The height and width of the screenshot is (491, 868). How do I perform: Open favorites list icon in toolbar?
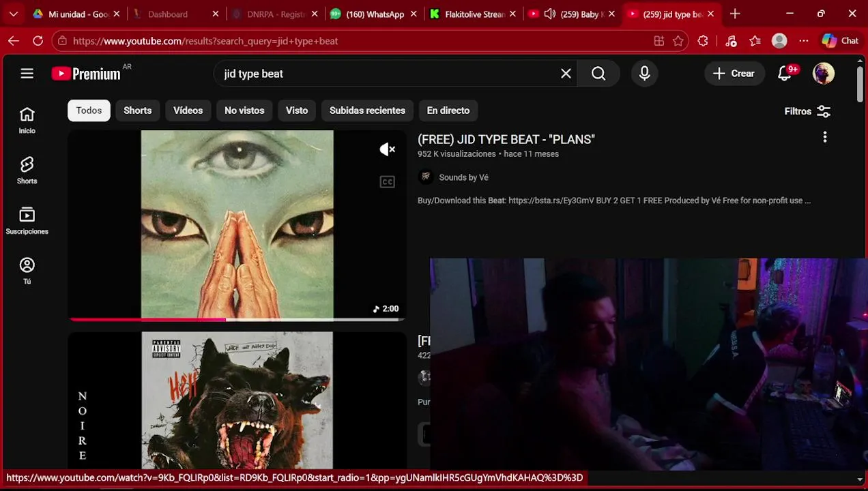click(755, 41)
